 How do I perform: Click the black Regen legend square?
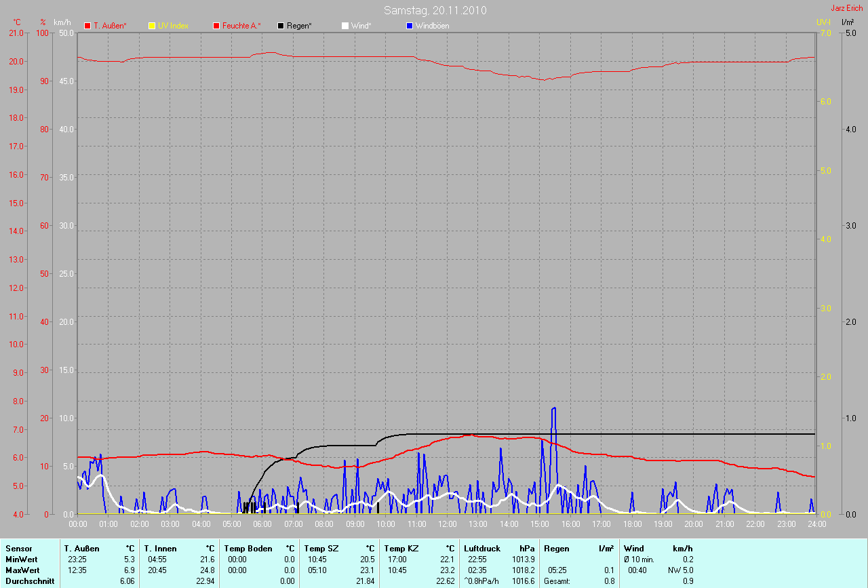tap(281, 26)
